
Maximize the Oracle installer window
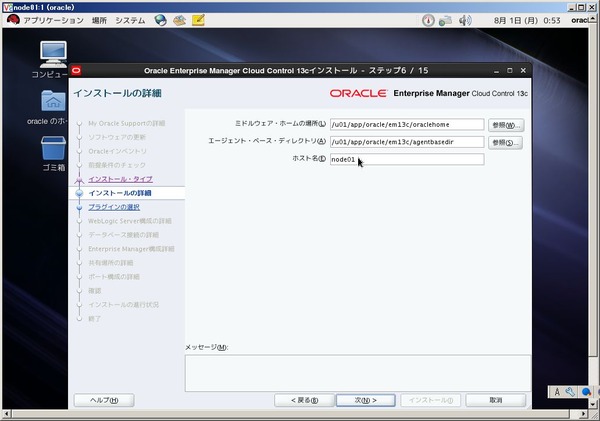(x=510, y=70)
